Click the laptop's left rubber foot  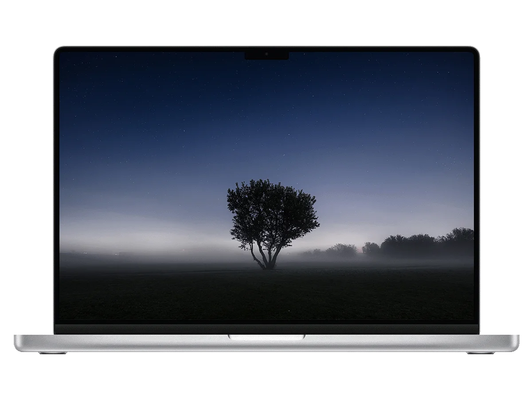point(52,353)
